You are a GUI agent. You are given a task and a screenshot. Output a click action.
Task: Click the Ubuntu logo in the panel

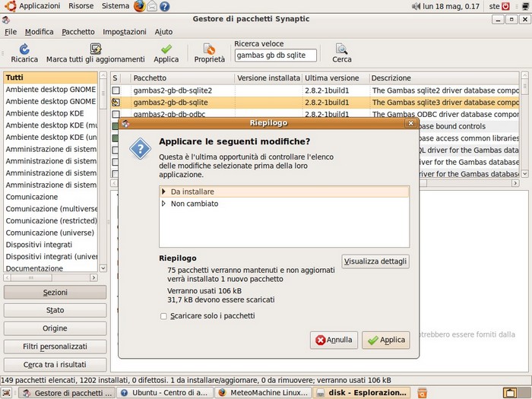[11, 6]
